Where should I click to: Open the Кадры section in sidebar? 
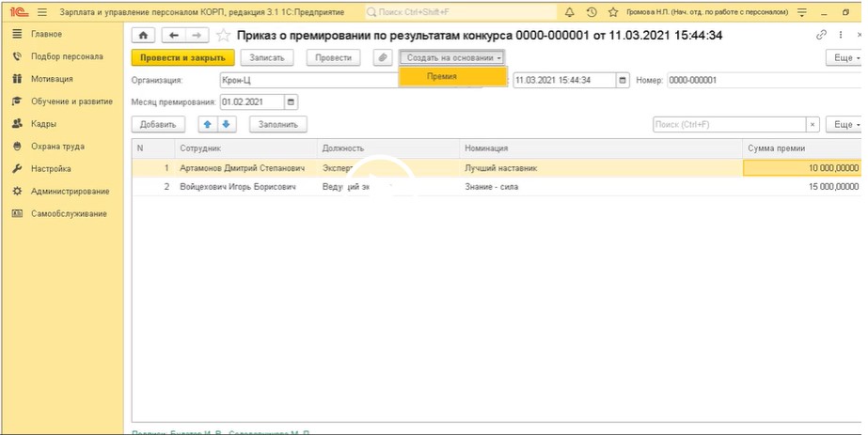tap(43, 124)
